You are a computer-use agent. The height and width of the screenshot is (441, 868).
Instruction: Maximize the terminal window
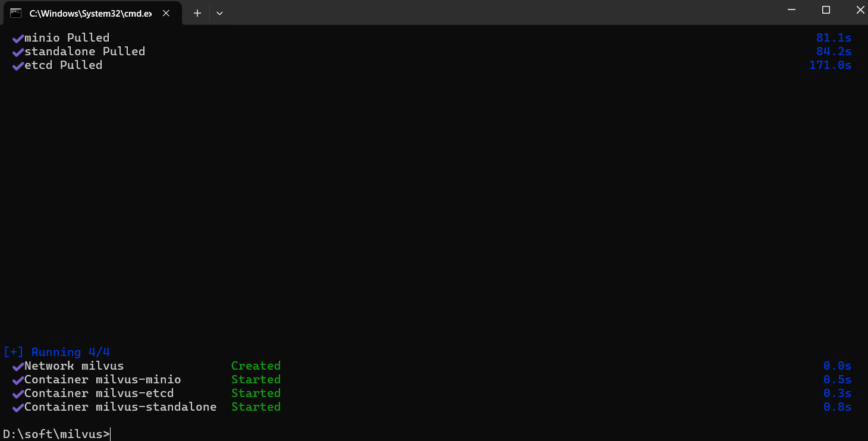pyautogui.click(x=826, y=10)
